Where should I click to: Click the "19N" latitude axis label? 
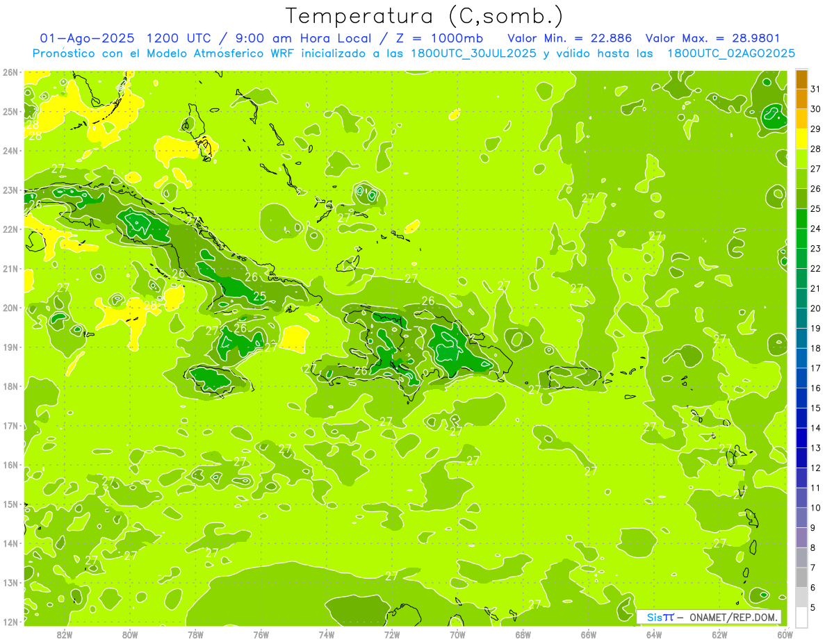(x=10, y=347)
